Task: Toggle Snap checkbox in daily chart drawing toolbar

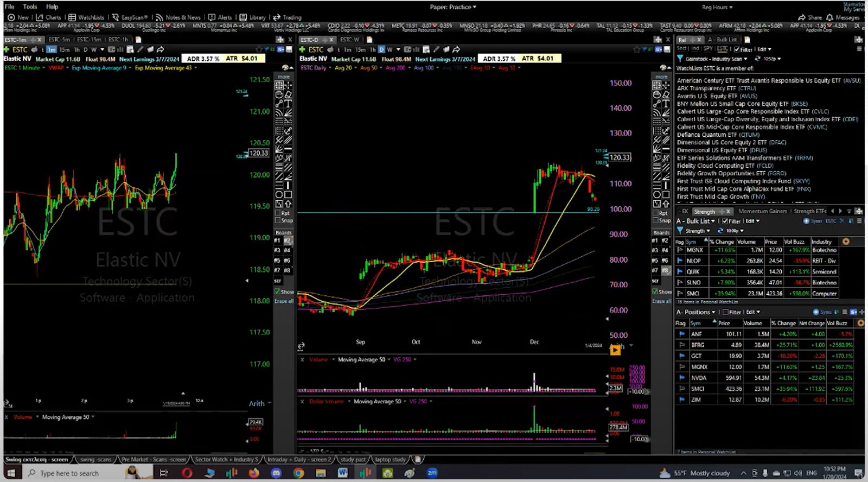Action: click(655, 220)
